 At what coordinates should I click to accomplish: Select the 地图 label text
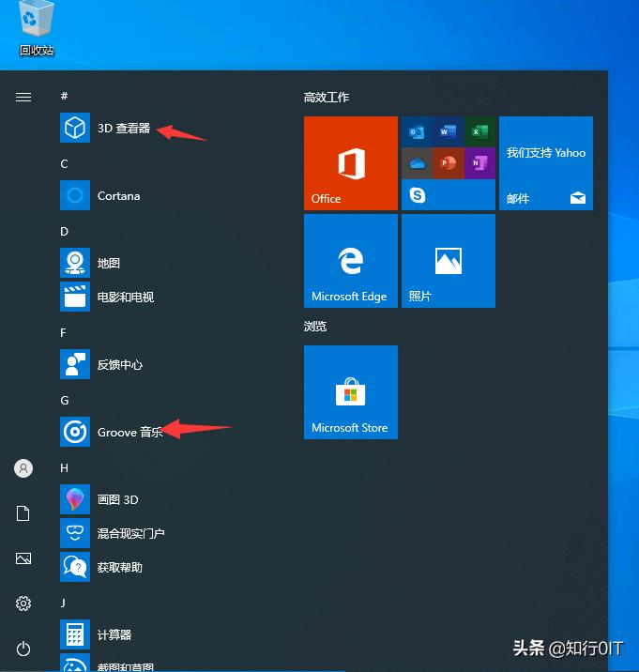109,263
